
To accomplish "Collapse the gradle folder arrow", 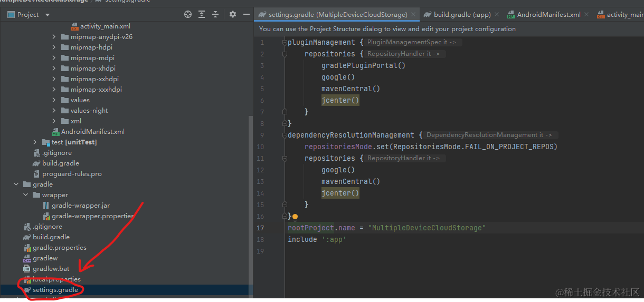I will point(16,184).
